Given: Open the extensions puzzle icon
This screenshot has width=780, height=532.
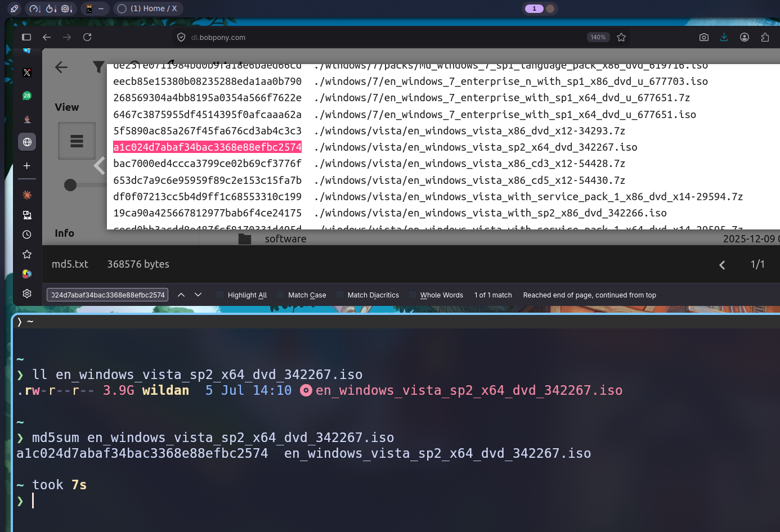Looking at the screenshot, I should 765,37.
